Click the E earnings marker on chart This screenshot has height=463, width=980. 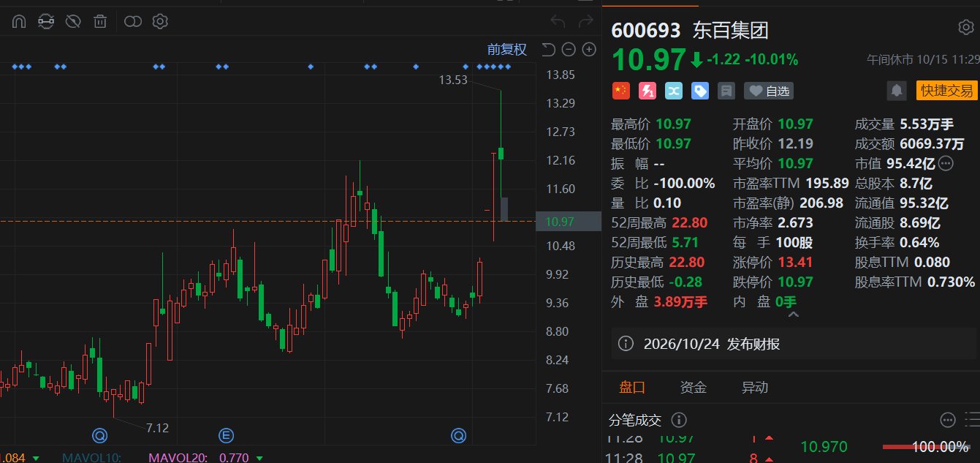(226, 437)
